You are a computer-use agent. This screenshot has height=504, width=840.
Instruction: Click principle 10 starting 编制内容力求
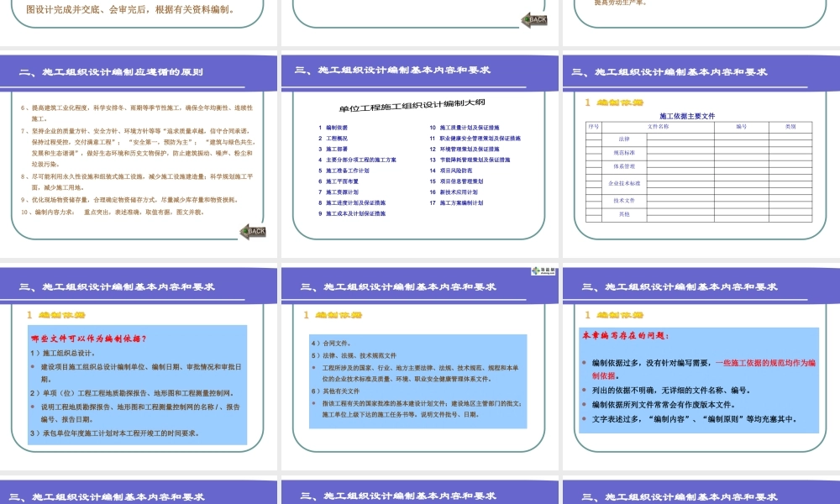click(112, 212)
